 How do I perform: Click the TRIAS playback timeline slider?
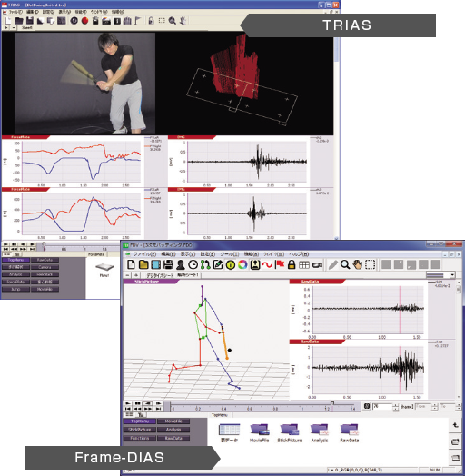tap(44, 244)
